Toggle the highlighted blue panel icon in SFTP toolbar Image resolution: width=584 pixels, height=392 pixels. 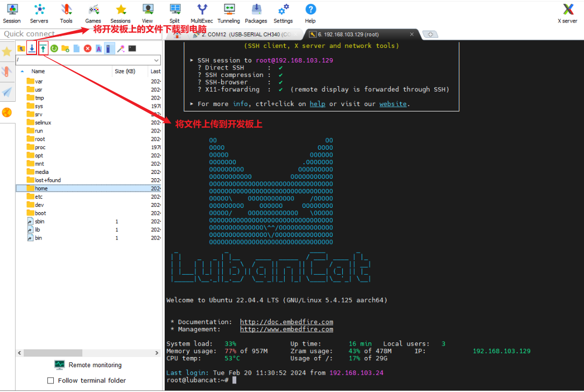(x=108, y=48)
